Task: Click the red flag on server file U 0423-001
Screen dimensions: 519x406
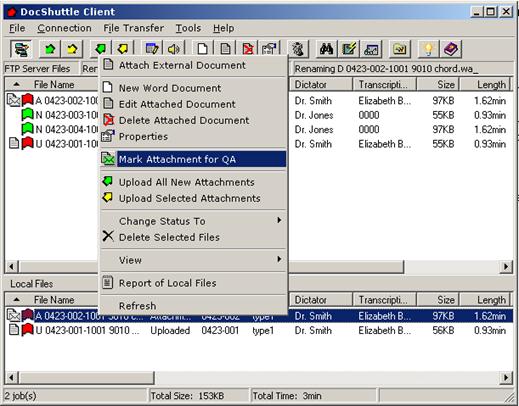Action: [28, 143]
